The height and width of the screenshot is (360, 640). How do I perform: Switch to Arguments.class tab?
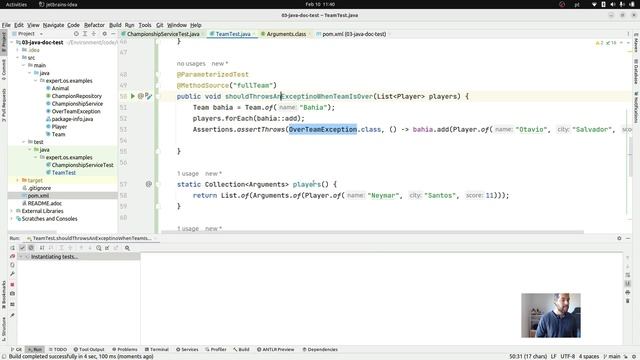point(286,34)
